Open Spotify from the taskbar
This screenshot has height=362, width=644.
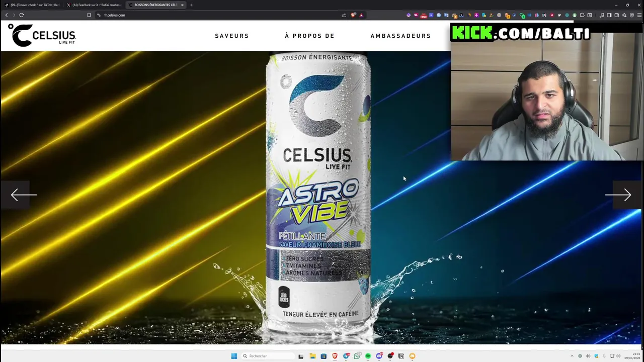point(368,356)
